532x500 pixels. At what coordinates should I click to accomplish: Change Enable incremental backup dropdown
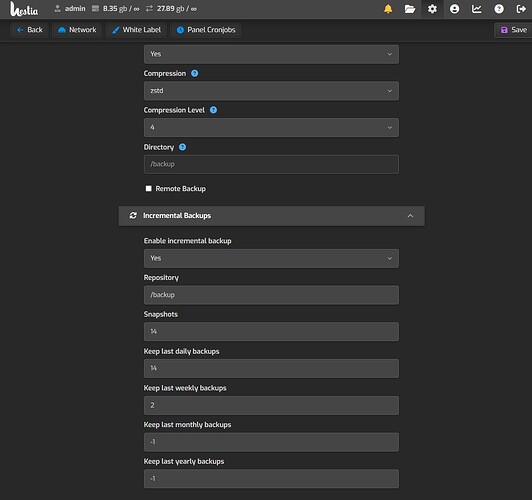click(271, 258)
